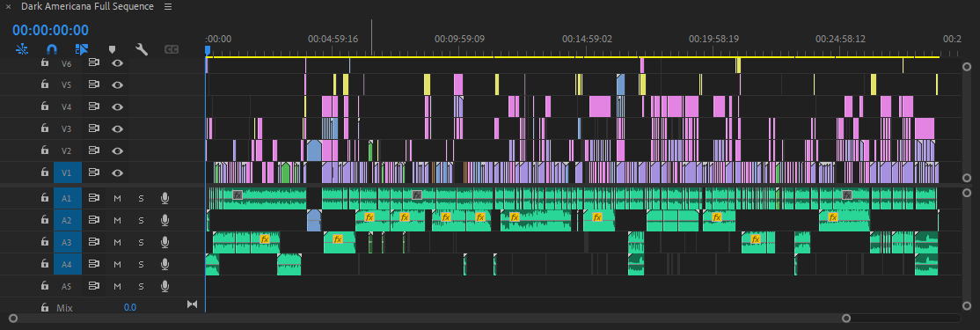
Task: Add a marker with the marker icon
Action: point(113,48)
